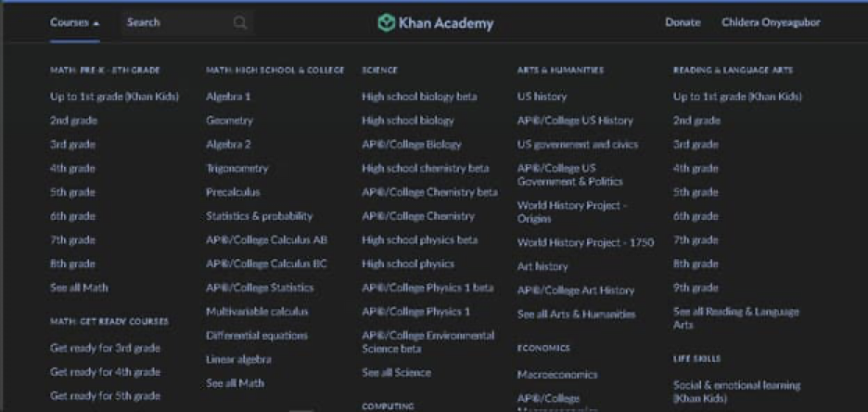
Task: Open Linear algebra course
Action: tap(238, 359)
